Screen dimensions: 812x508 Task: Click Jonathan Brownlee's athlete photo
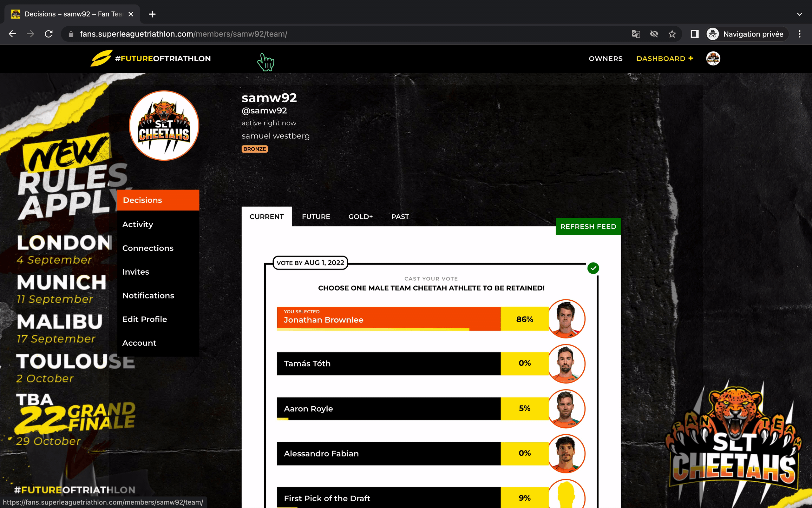tap(566, 318)
